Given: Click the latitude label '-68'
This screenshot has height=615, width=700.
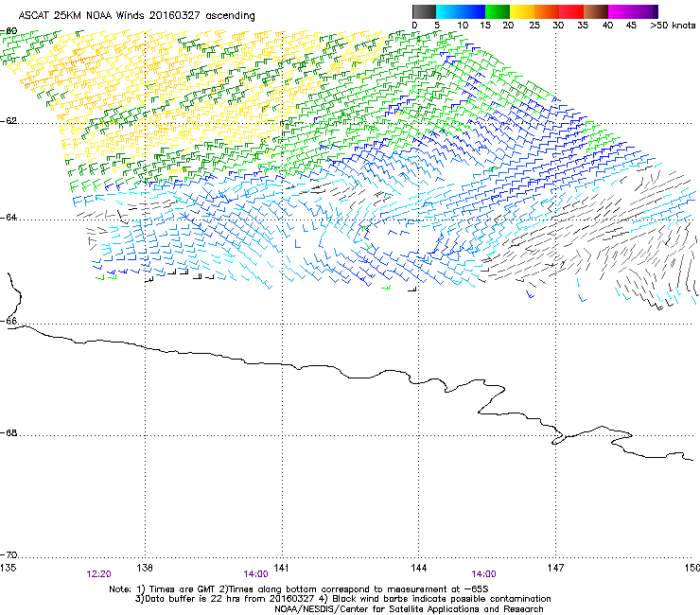Looking at the screenshot, I should (9, 433).
